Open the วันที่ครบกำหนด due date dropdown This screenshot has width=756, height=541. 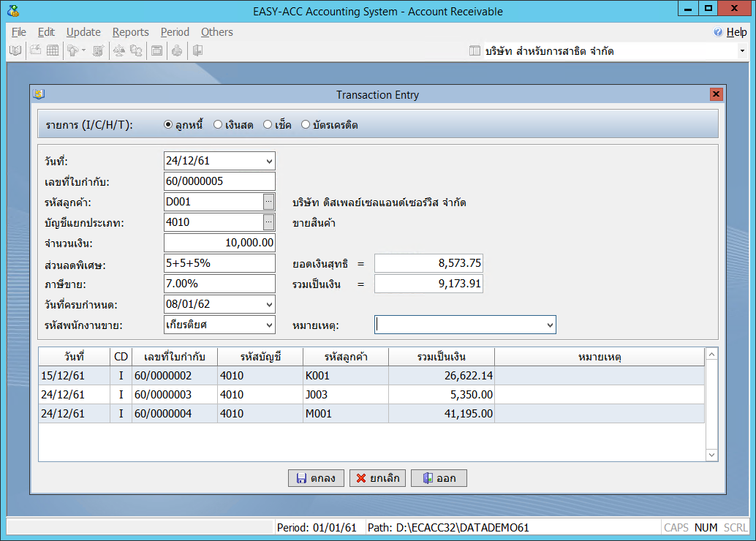click(x=269, y=304)
